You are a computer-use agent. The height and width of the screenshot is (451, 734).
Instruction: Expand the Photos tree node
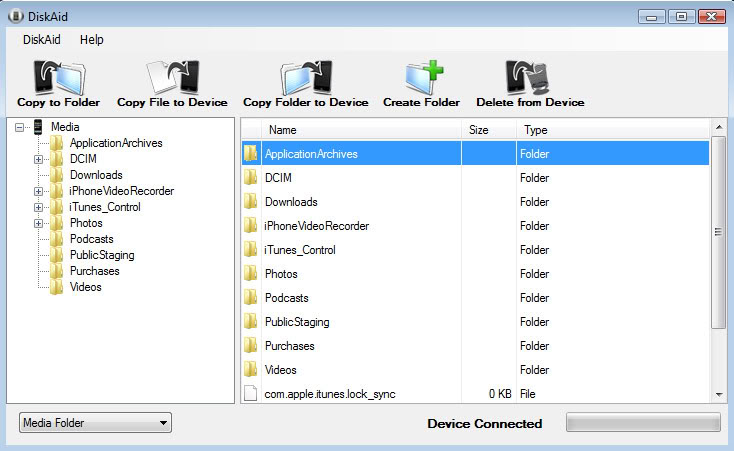pyautogui.click(x=38, y=223)
